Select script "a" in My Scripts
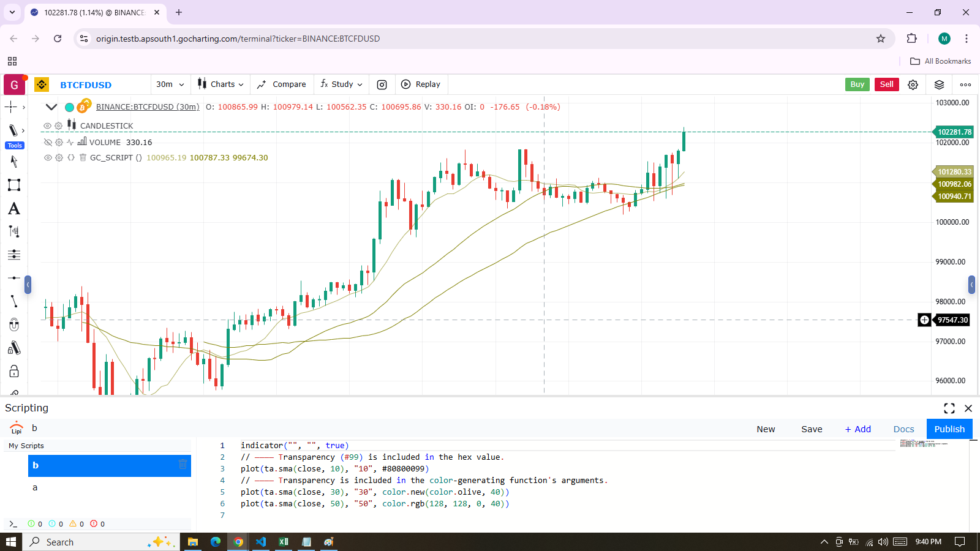The width and height of the screenshot is (980, 551). coord(35,487)
